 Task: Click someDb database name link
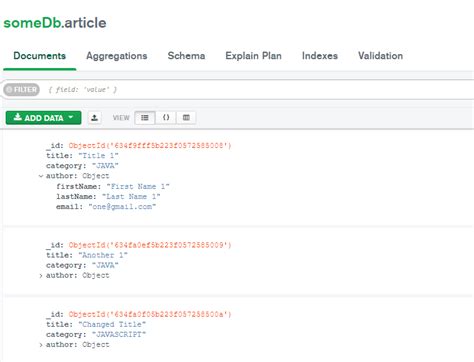point(32,23)
